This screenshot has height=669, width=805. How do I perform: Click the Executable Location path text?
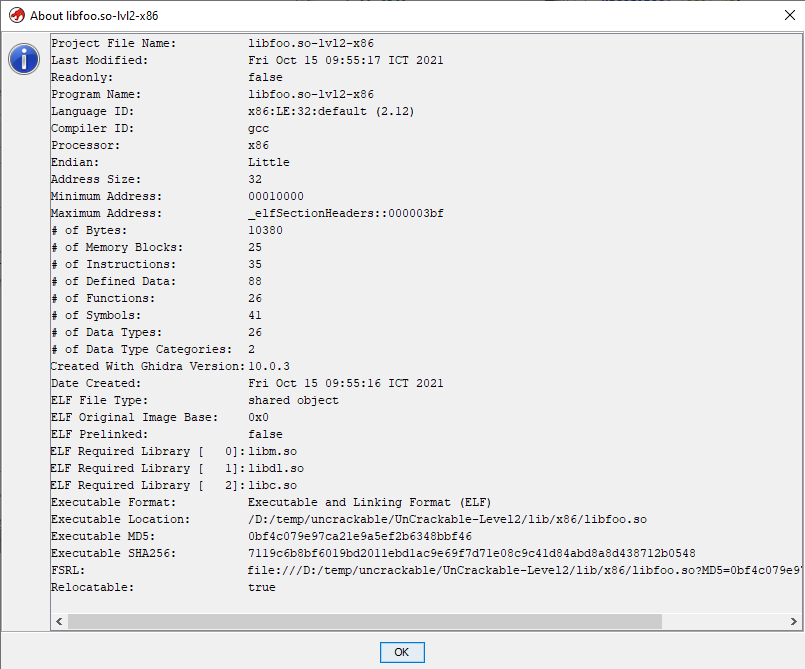coord(447,519)
